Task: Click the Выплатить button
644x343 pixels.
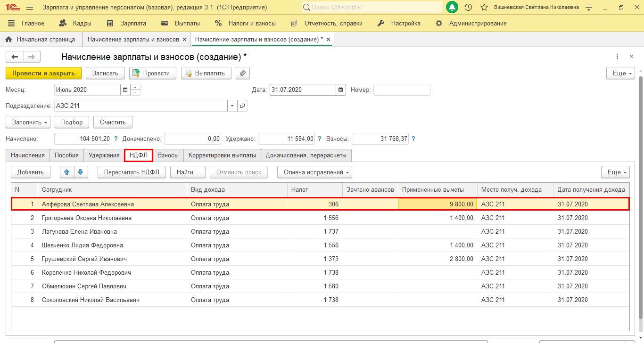Action: coord(206,73)
